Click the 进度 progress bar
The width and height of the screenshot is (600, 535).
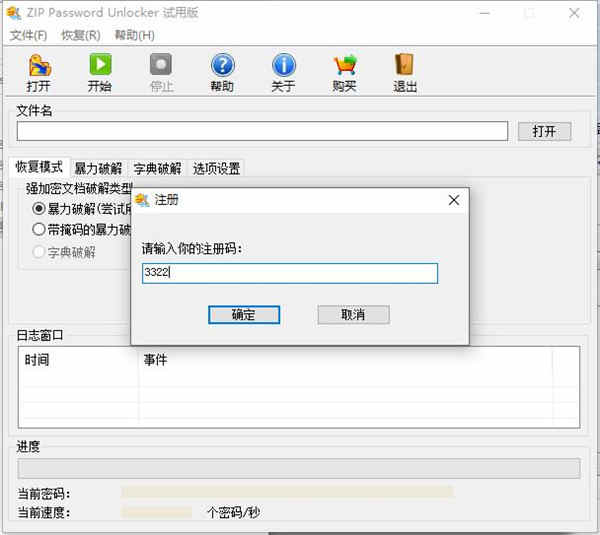299,468
